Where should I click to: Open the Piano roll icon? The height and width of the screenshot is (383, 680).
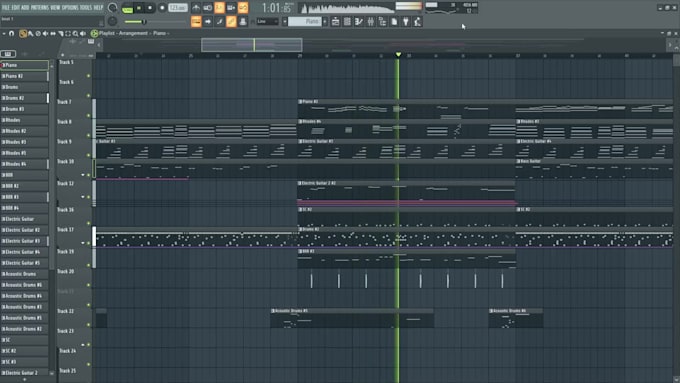coord(359,21)
